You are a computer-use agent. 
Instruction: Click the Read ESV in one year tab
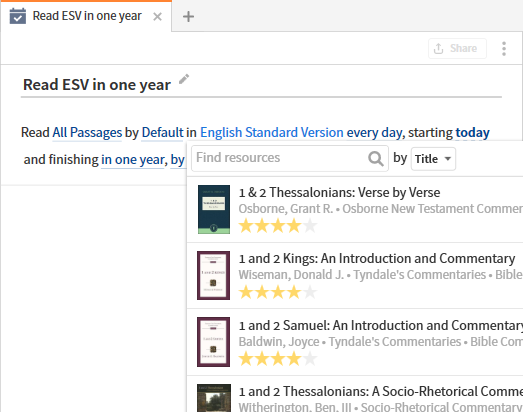86,16
